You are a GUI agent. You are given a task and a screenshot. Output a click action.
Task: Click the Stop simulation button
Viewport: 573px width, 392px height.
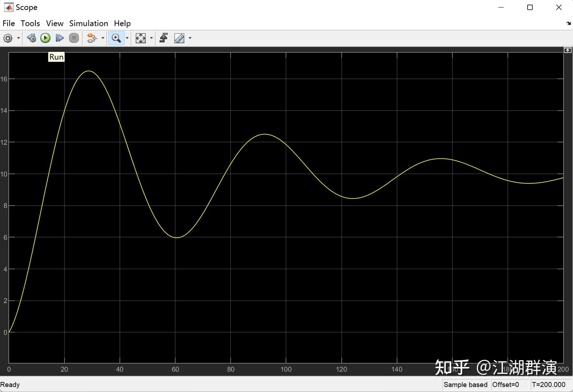point(74,38)
